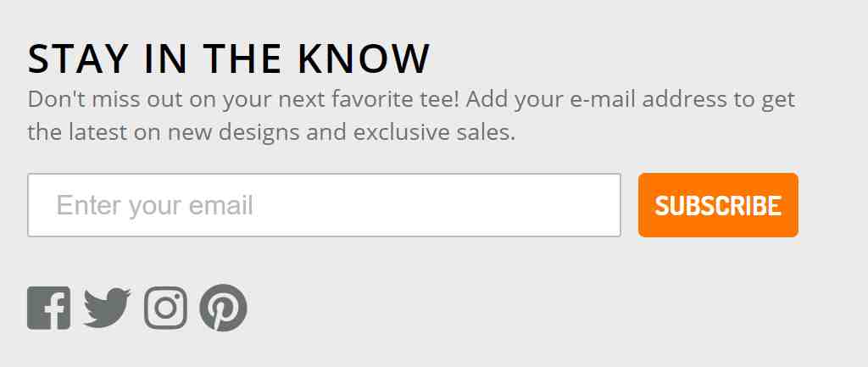Screen dimensions: 868x367
Task: Follow the store on Instagram
Action: pyautogui.click(x=165, y=308)
